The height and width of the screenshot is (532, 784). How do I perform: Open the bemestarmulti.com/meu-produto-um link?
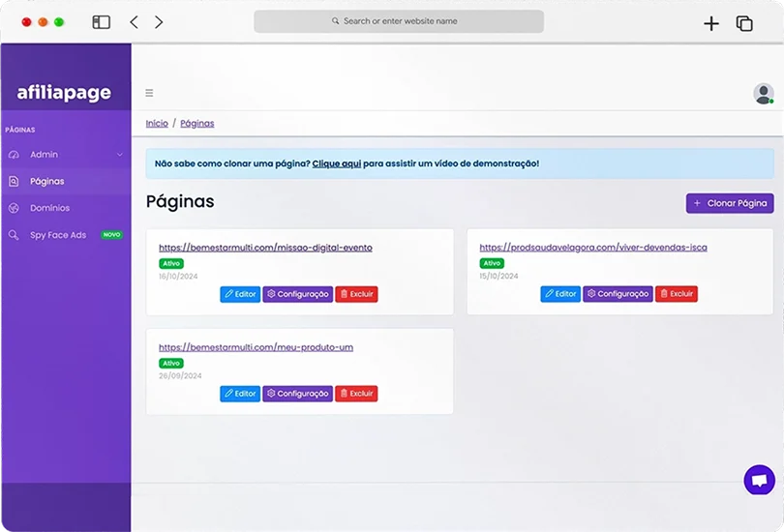256,347
